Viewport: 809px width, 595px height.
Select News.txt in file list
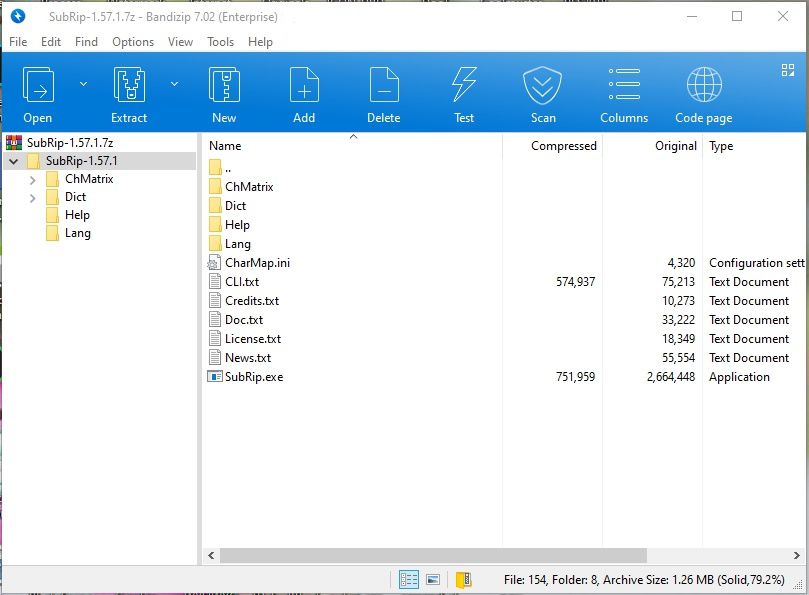pos(248,358)
